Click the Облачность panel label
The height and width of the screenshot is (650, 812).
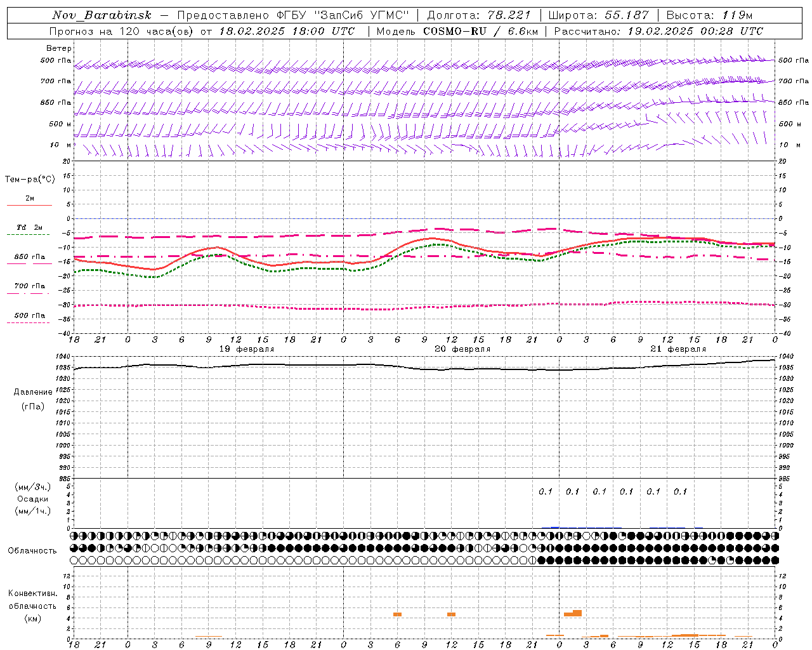tap(32, 550)
